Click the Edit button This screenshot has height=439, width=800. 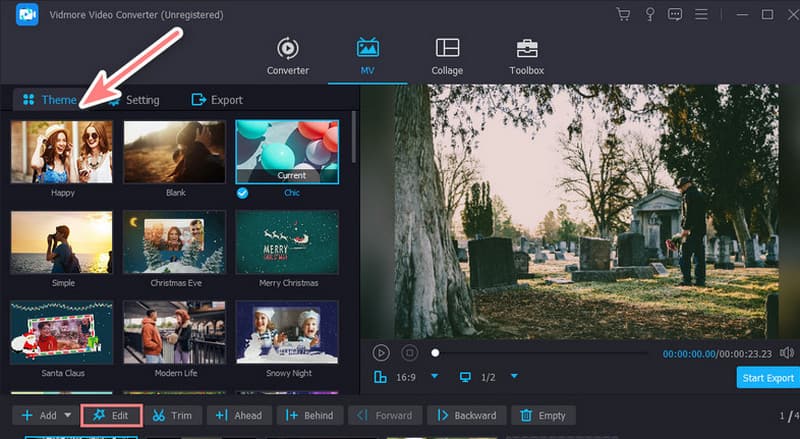coord(111,415)
